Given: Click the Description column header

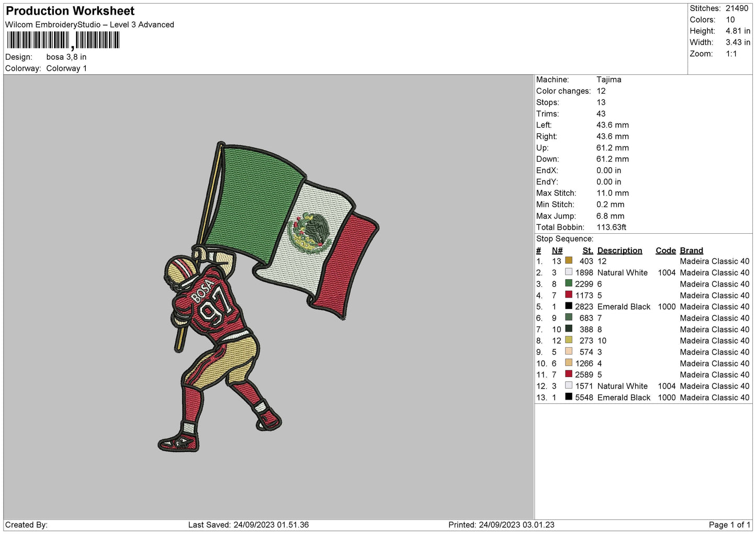Looking at the screenshot, I should [619, 251].
